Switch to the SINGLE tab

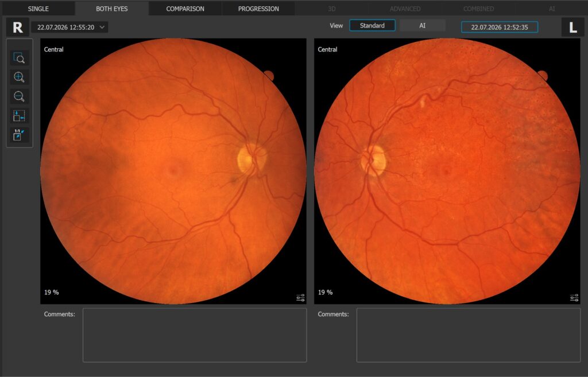coord(38,9)
